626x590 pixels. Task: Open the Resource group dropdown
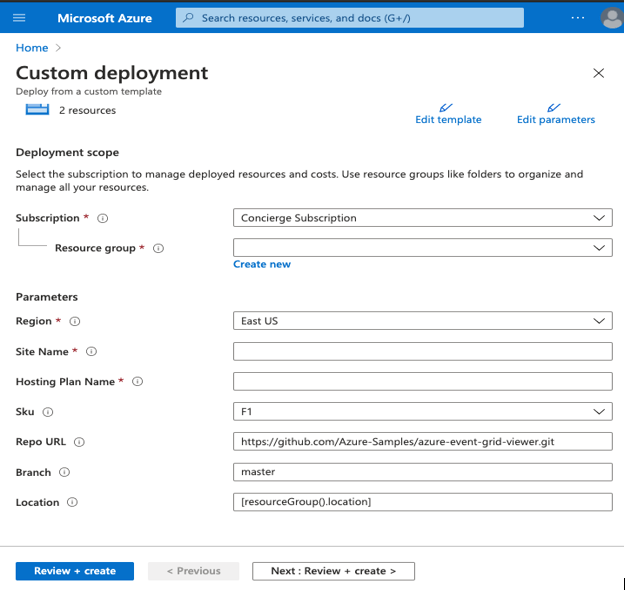(x=422, y=248)
